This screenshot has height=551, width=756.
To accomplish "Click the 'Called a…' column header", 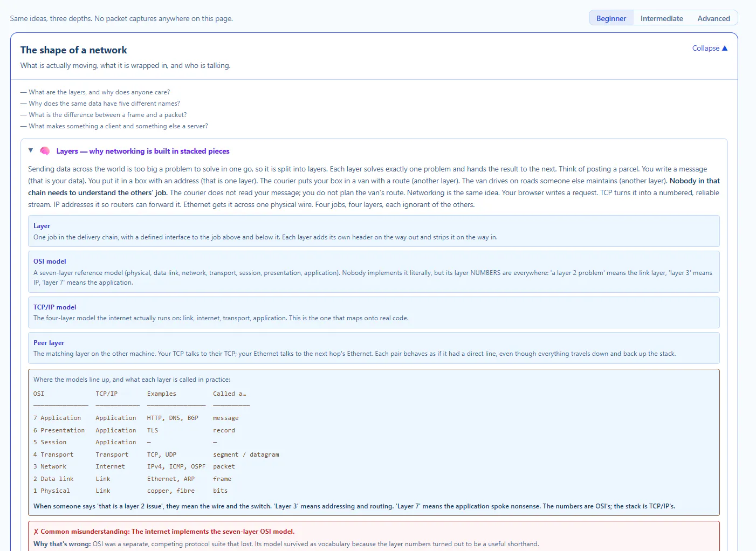I will coord(229,394).
